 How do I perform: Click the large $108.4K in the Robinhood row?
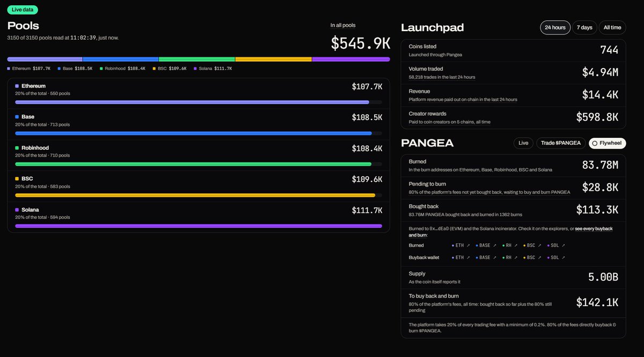pos(367,148)
